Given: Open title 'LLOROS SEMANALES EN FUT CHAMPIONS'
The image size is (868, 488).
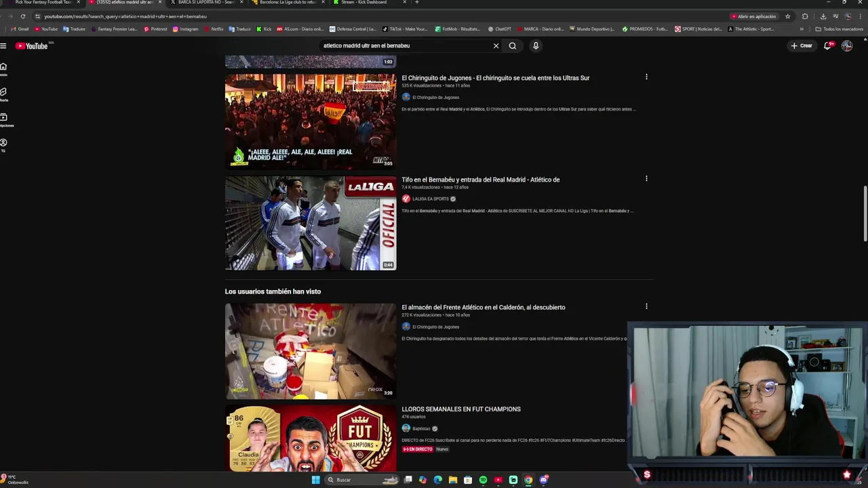Looking at the screenshot, I should [461, 409].
